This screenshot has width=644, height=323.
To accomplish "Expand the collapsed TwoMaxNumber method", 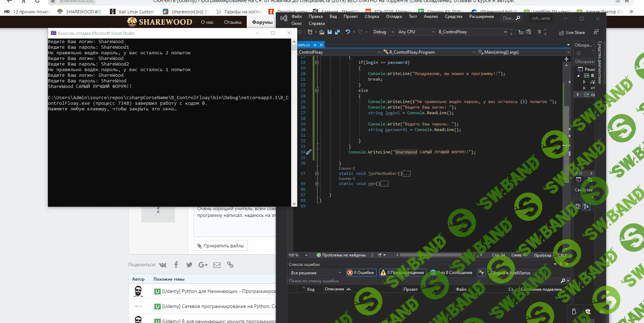I will coord(317,174).
